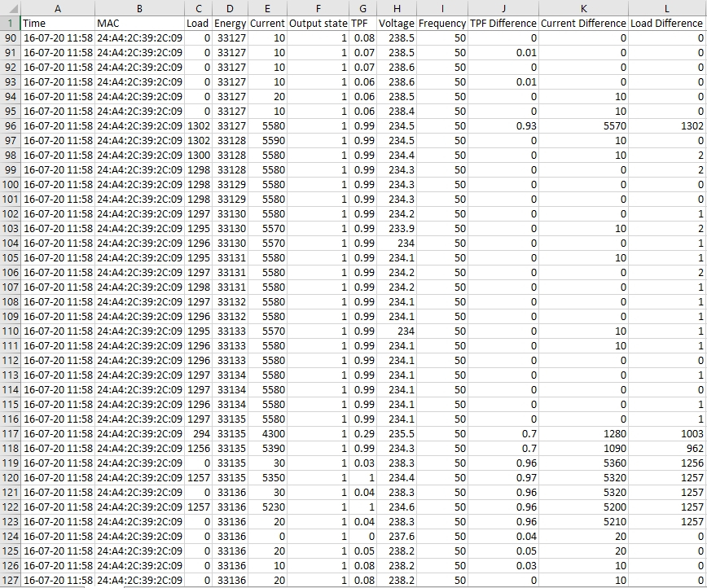Click Current value 5590 in row 97
The image size is (707, 588).
pyautogui.click(x=267, y=140)
